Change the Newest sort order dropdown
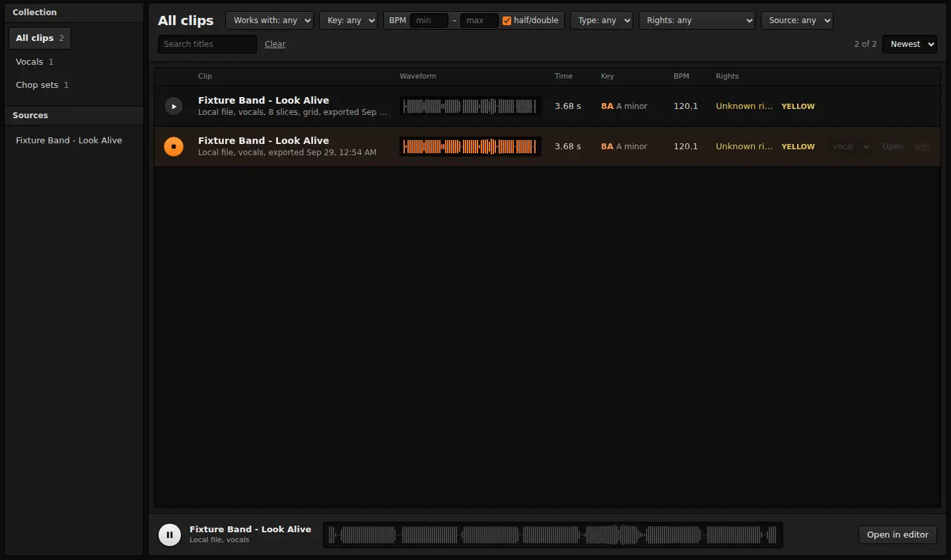Viewport: 951px width, 560px height. (x=910, y=44)
